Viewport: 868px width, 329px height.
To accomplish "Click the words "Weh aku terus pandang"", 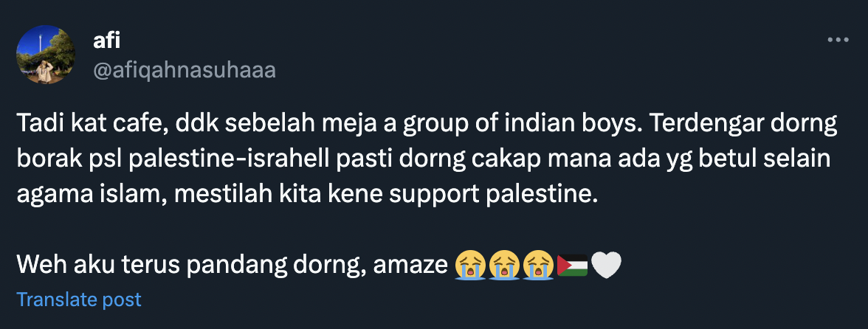I will click(133, 264).
